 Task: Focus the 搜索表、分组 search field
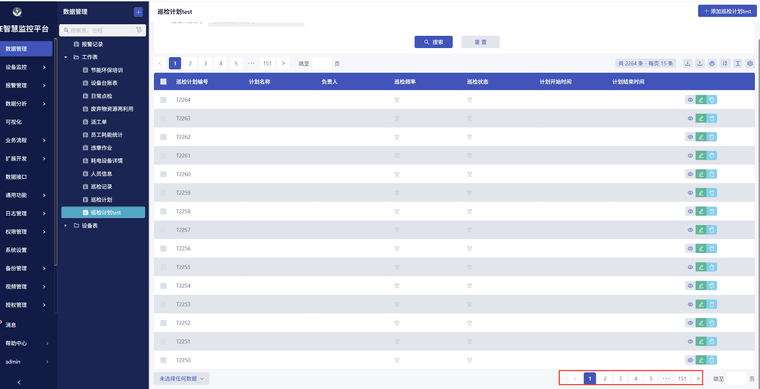click(102, 30)
